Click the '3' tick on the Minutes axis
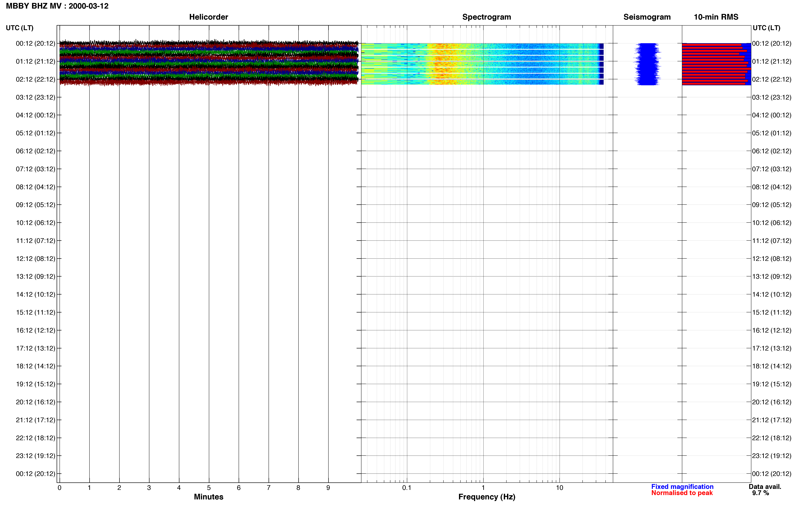The height and width of the screenshot is (508, 812). coord(149,487)
